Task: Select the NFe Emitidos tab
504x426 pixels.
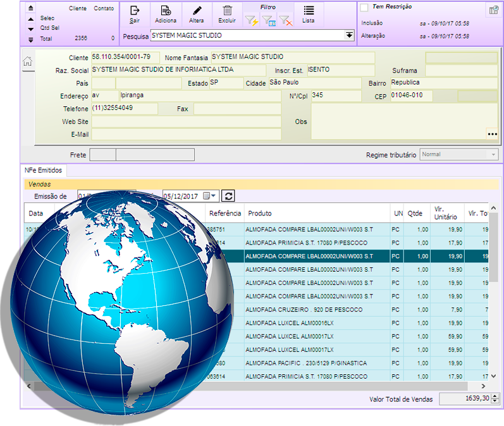Action: 43,170
